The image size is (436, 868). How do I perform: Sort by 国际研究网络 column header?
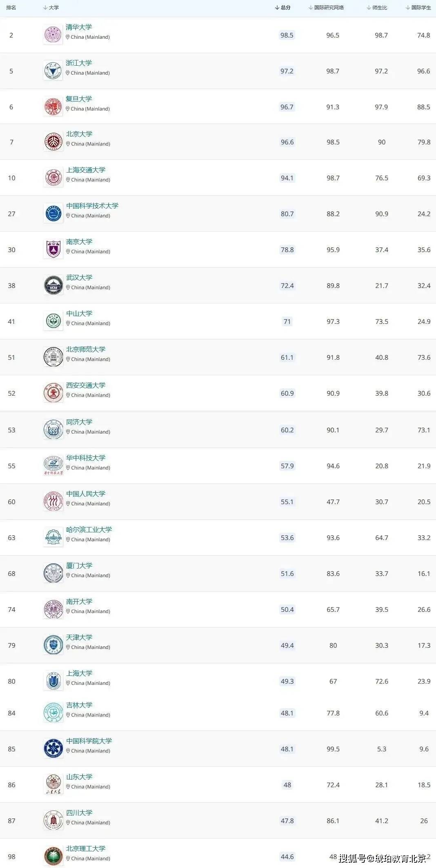(326, 7)
